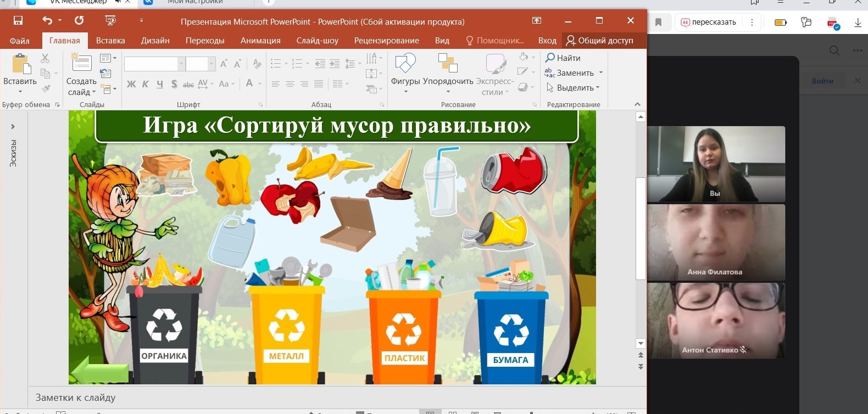The image size is (868, 414).
Task: Toggle text shadow (S) formatting
Action: click(174, 84)
